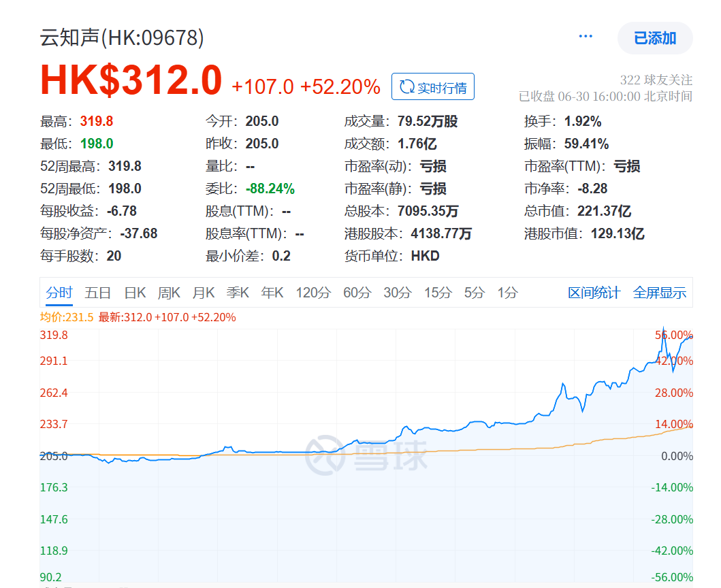Click the 52周最低 value 198.0
Image resolution: width=721 pixels, height=588 pixels.
pyautogui.click(x=125, y=189)
